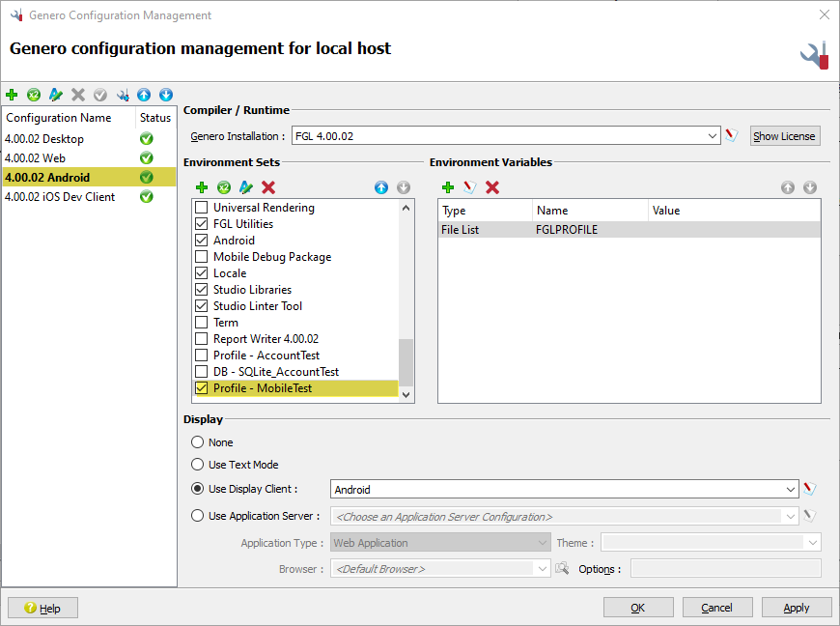Duplicate the Profile - MobileTest environment set
This screenshot has width=840, height=626.
(223, 187)
